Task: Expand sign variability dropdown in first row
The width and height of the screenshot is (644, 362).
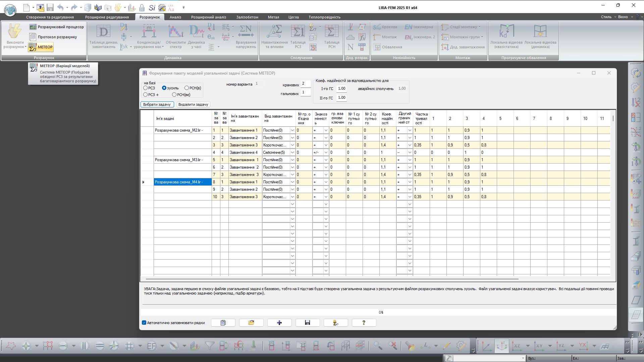Action: point(325,130)
